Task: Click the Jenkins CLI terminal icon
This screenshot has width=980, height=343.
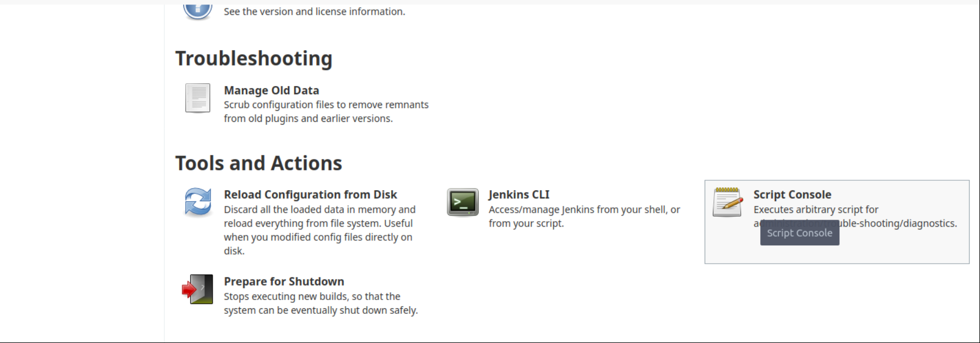Action: (x=463, y=202)
